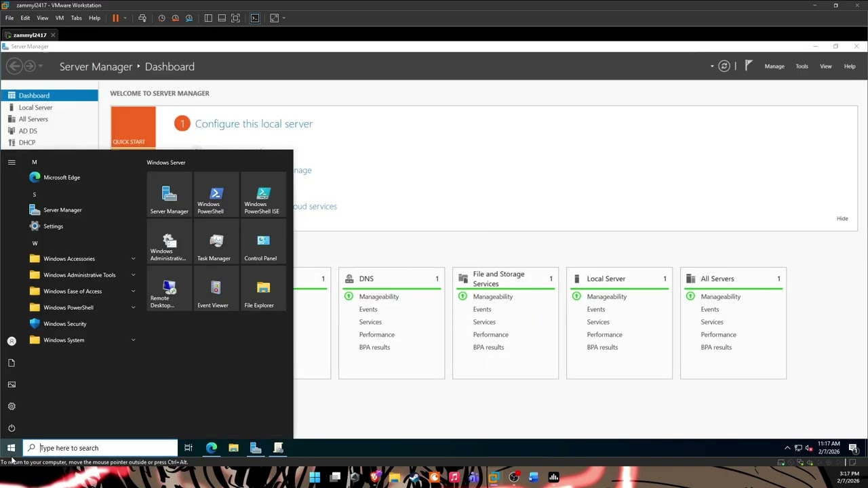Image resolution: width=868 pixels, height=488 pixels.
Task: Click the DNS tile title
Action: pyautogui.click(x=366, y=279)
